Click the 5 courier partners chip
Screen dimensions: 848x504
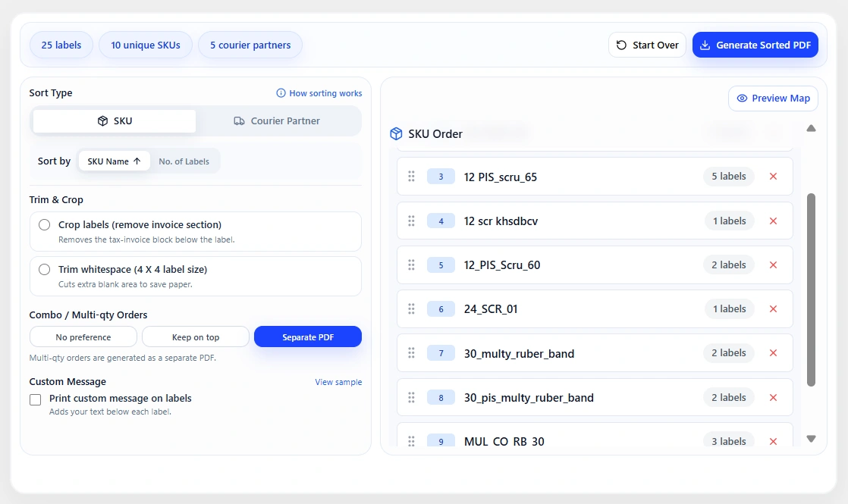(250, 45)
